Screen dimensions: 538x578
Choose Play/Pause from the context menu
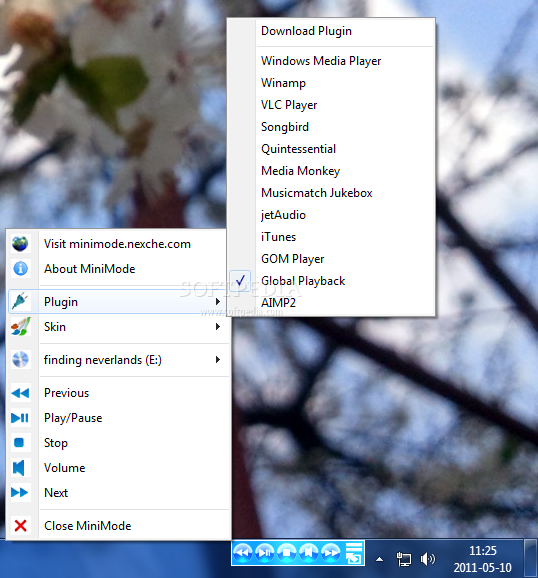tap(118, 418)
